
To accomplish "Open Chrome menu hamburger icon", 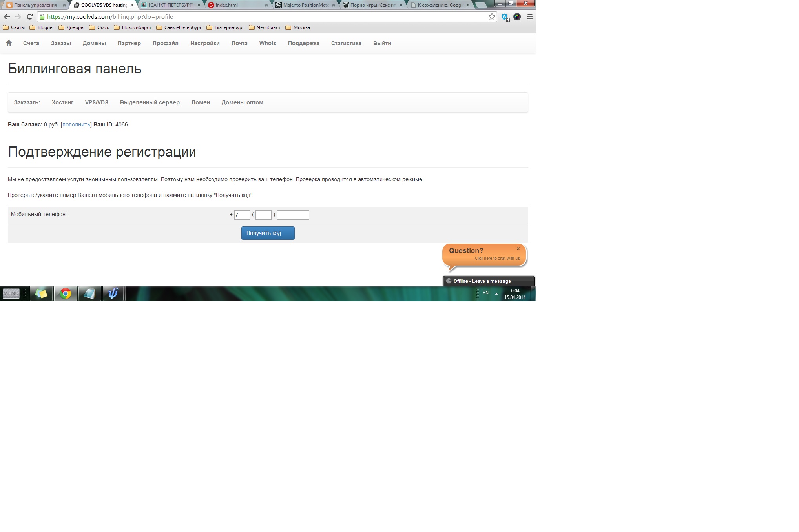I will pos(530,17).
